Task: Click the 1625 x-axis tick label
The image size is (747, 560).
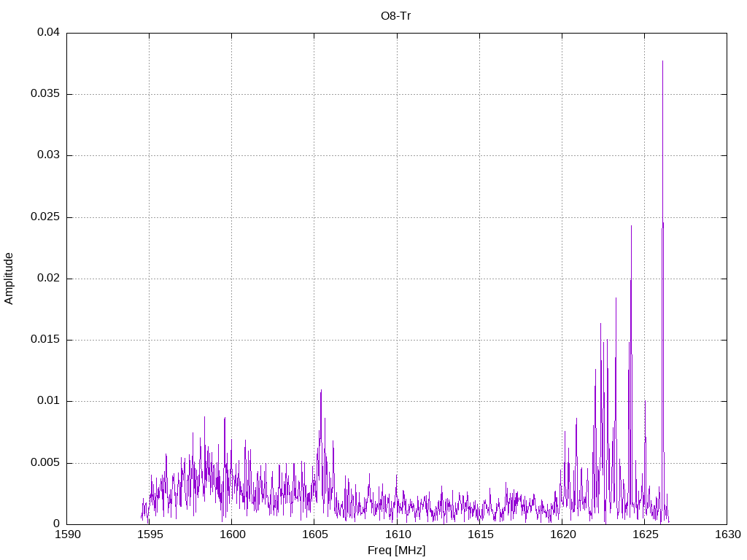Action: click(x=643, y=534)
